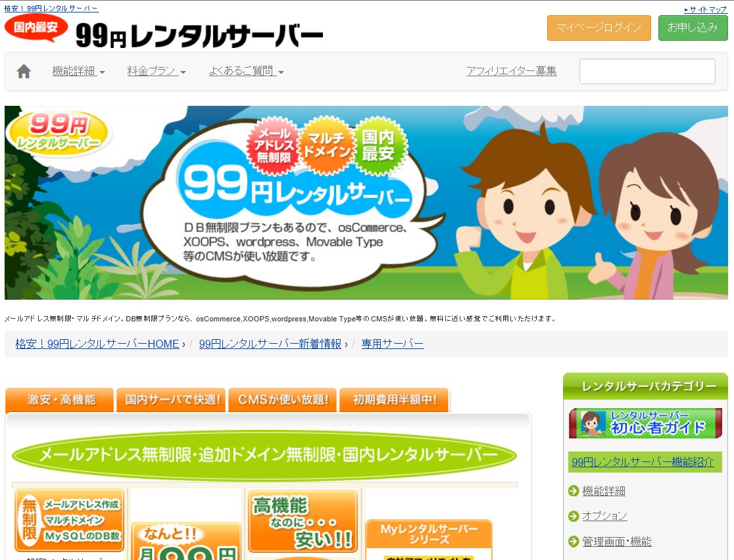
Task: Click the yellow 99円レンタルサーバー badge on banner
Action: click(x=58, y=132)
